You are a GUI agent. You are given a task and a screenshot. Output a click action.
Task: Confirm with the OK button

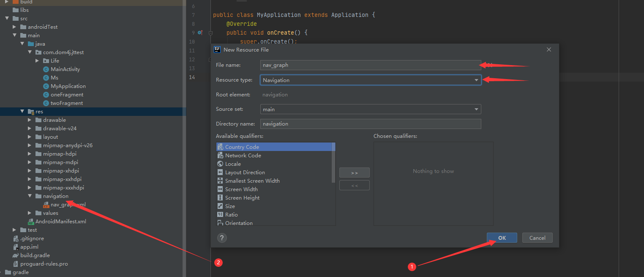[x=502, y=237]
